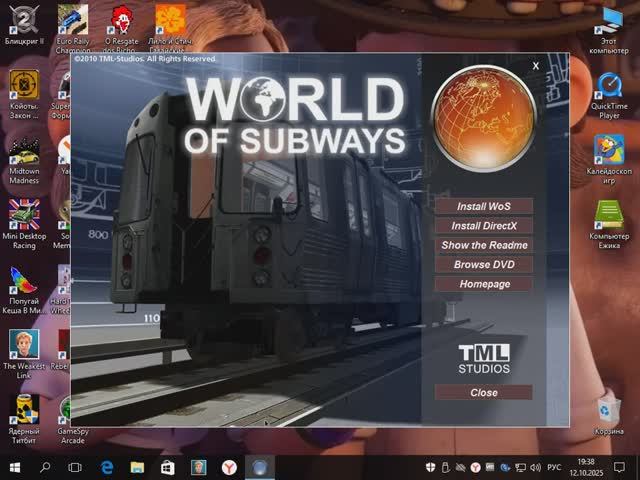
Task: Open Блицкриг II desktop shortcut
Action: 24,25
